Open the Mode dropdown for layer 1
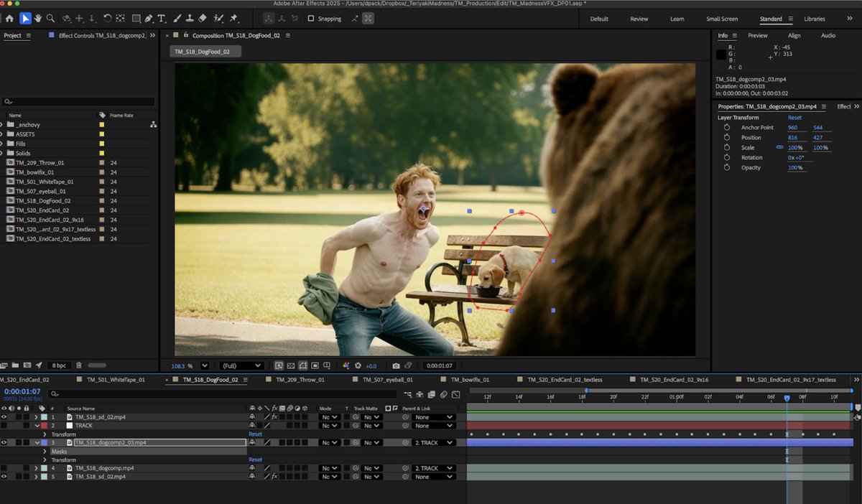 [x=329, y=417]
